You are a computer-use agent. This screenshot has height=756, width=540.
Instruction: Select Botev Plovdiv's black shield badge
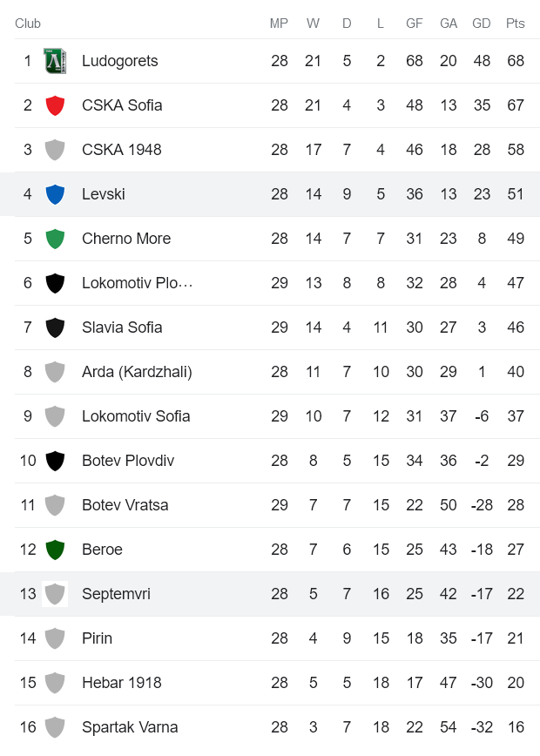55,461
